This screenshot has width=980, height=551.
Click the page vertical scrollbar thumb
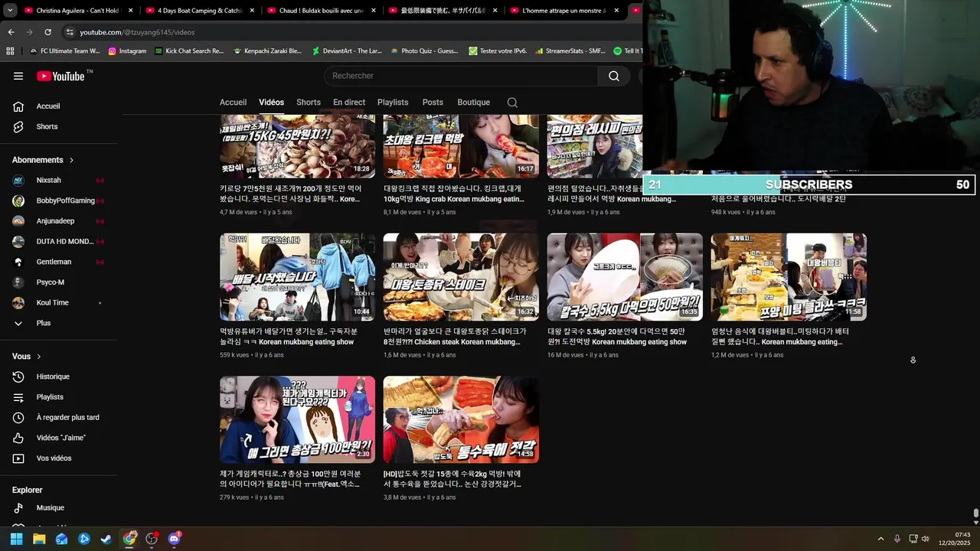coord(975,513)
